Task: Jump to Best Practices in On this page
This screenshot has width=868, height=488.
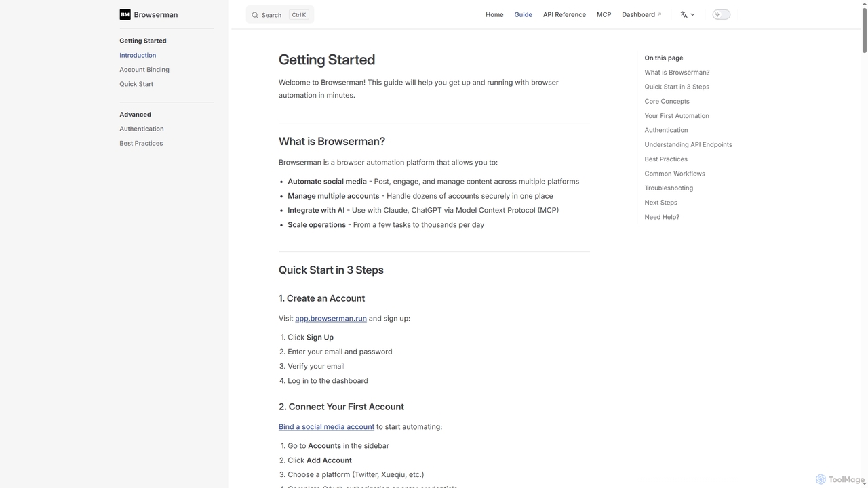Action: [x=666, y=159]
